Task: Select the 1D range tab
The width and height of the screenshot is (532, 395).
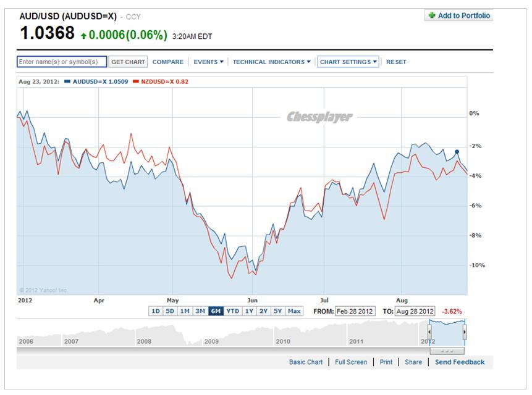Action: tap(156, 311)
